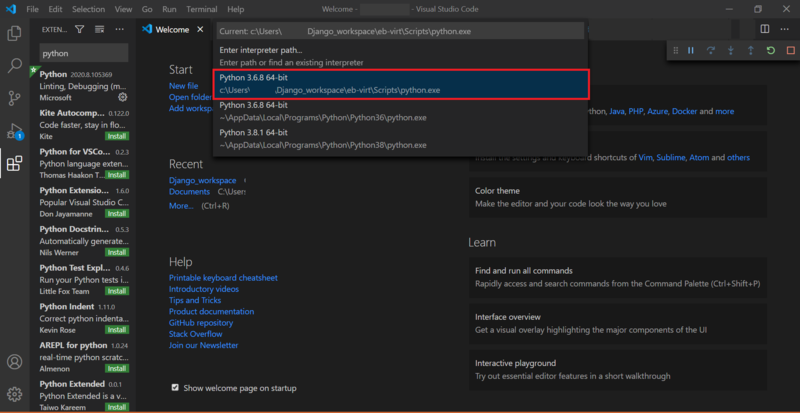Click the interpreter path input box
The height and width of the screenshot is (413, 800).
(400, 31)
